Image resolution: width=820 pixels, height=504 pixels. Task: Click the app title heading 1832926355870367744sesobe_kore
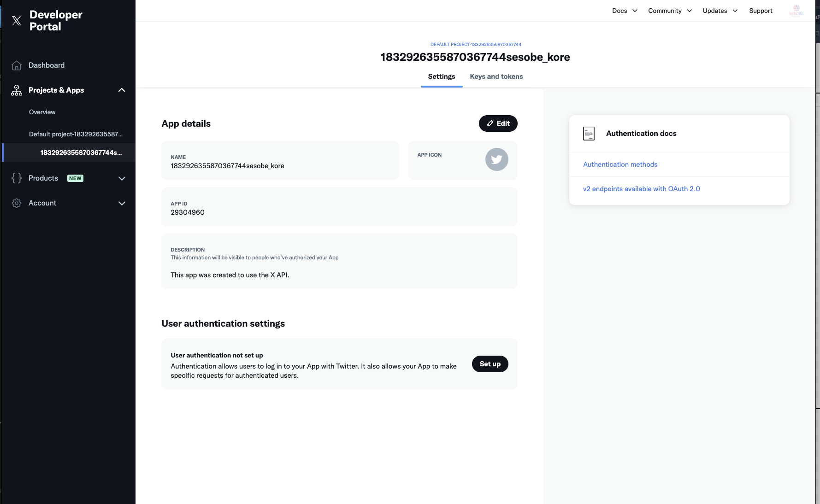click(475, 57)
